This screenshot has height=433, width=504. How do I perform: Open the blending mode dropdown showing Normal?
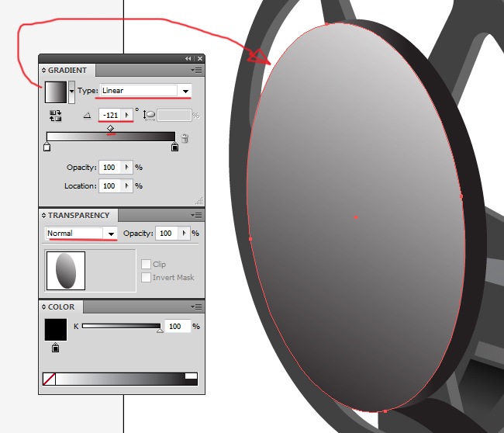pyautogui.click(x=111, y=234)
